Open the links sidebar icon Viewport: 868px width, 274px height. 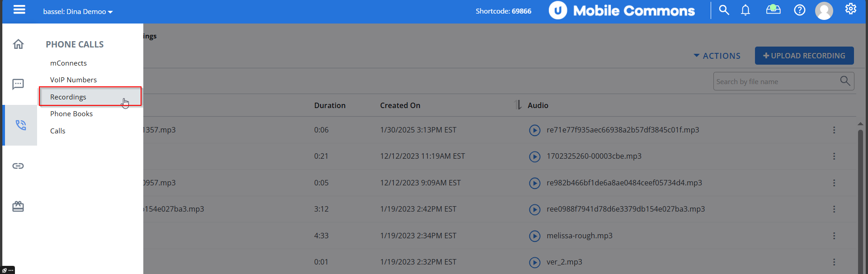click(x=18, y=166)
